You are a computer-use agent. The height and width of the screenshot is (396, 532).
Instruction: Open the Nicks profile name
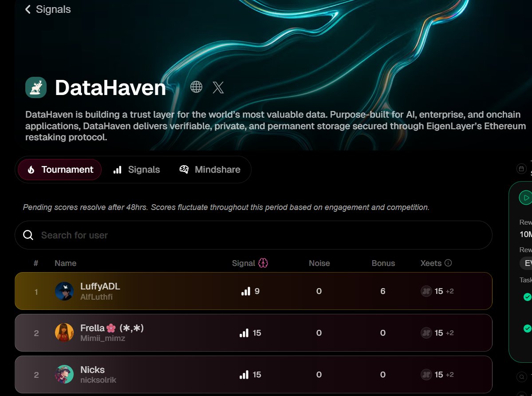92,370
